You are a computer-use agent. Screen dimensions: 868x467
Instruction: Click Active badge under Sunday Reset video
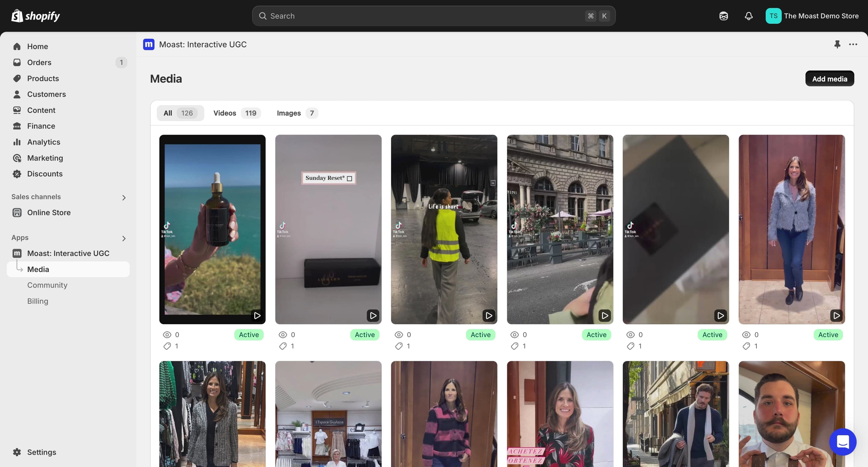tap(365, 334)
